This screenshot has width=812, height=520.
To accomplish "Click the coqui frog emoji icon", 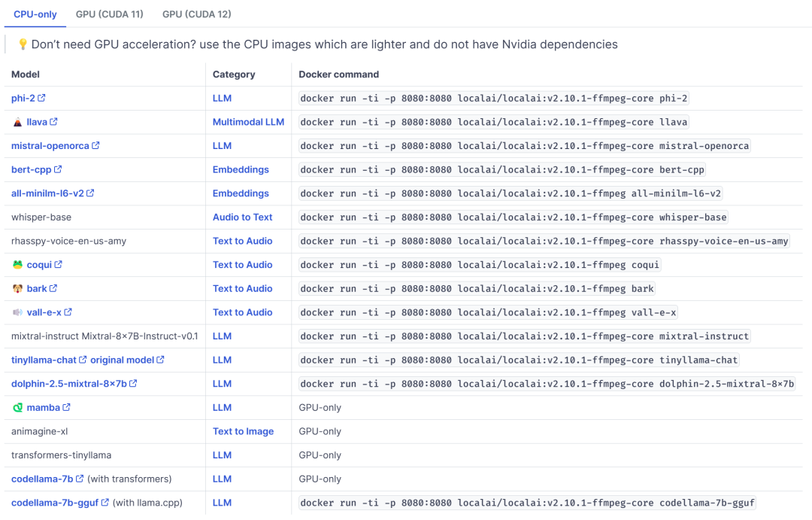I will 17,265.
